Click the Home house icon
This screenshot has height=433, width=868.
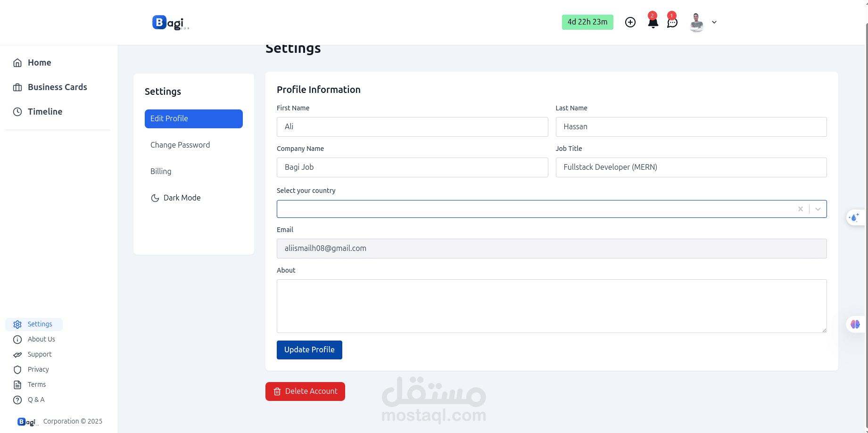tap(17, 63)
